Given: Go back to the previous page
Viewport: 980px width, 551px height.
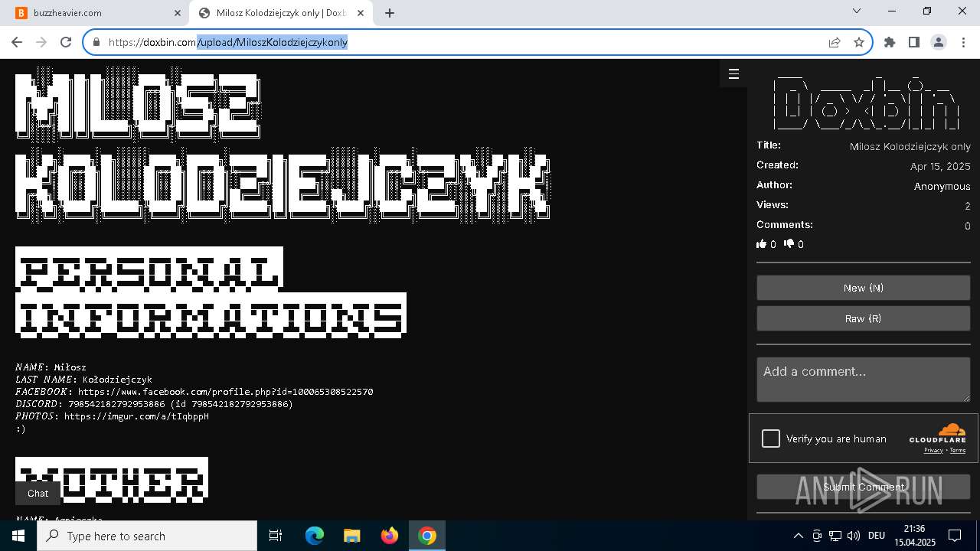Looking at the screenshot, I should (17, 42).
